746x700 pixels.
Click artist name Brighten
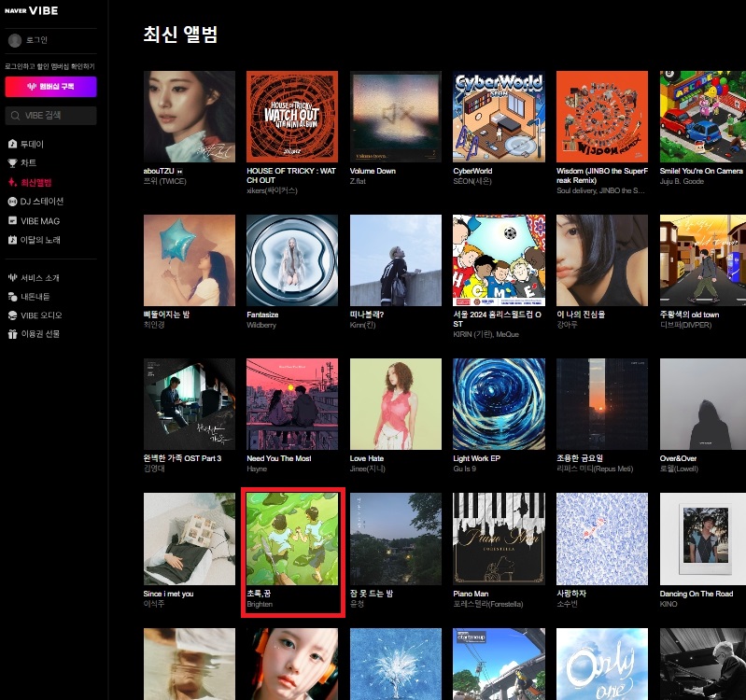click(260, 604)
